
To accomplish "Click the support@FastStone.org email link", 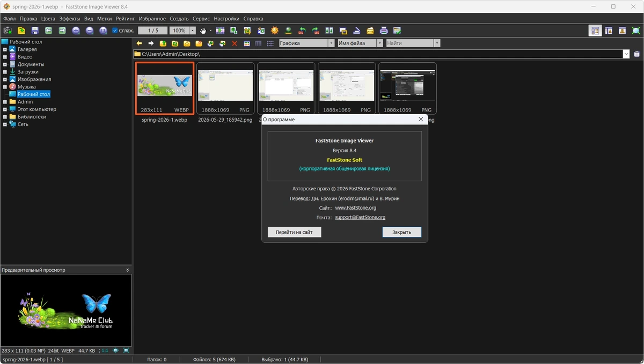I will click(x=360, y=217).
